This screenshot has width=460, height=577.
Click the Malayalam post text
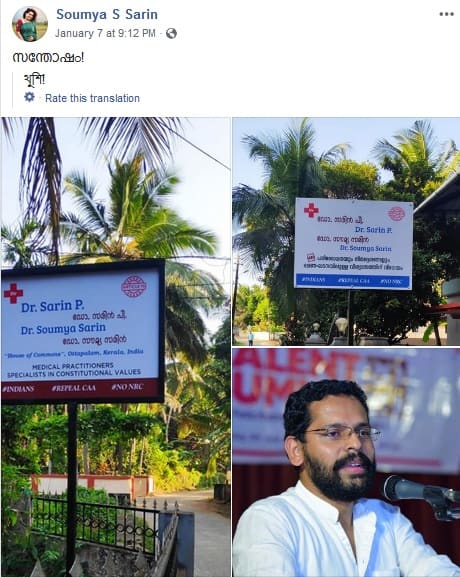pyautogui.click(x=48, y=57)
